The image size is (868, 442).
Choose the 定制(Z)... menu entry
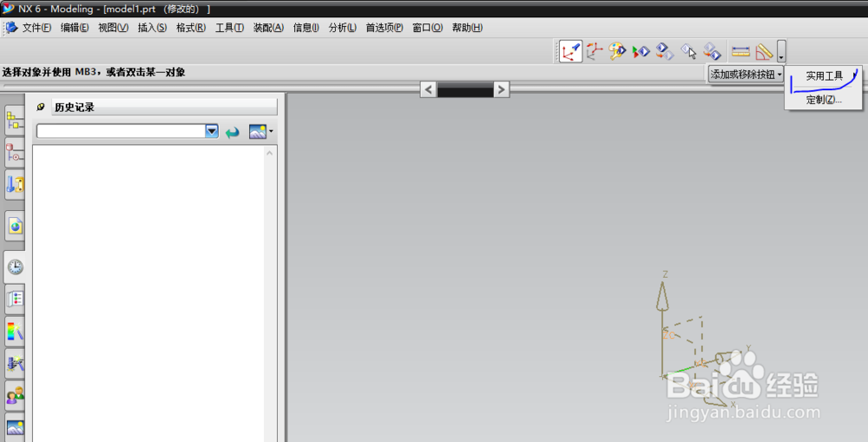[824, 100]
